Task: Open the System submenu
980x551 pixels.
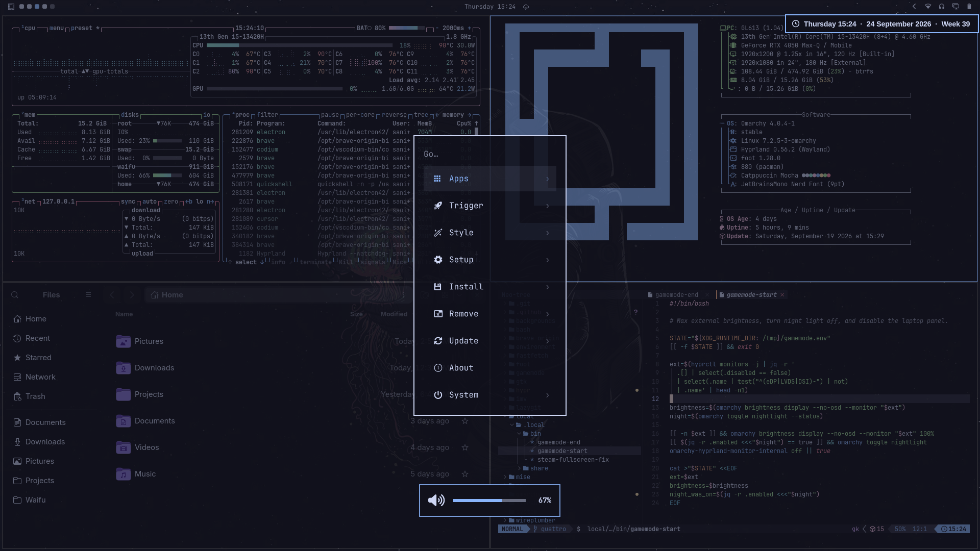Action: pos(490,395)
